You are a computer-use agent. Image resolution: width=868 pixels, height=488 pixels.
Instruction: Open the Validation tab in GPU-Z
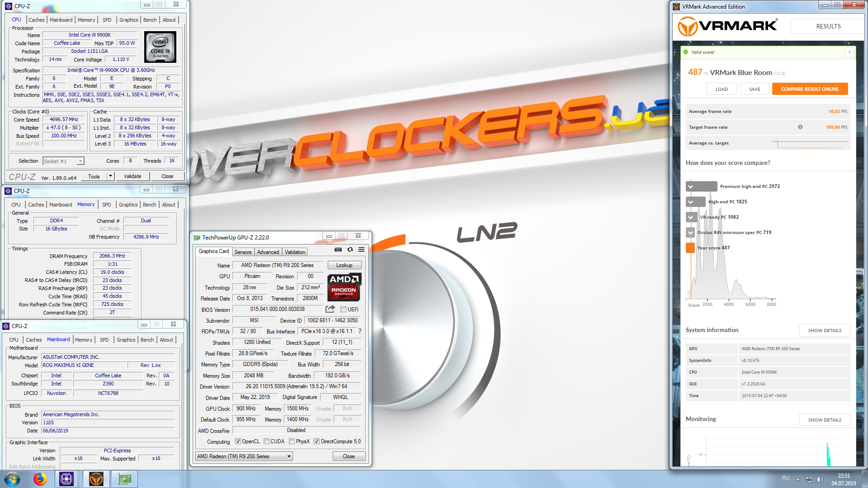click(x=295, y=252)
